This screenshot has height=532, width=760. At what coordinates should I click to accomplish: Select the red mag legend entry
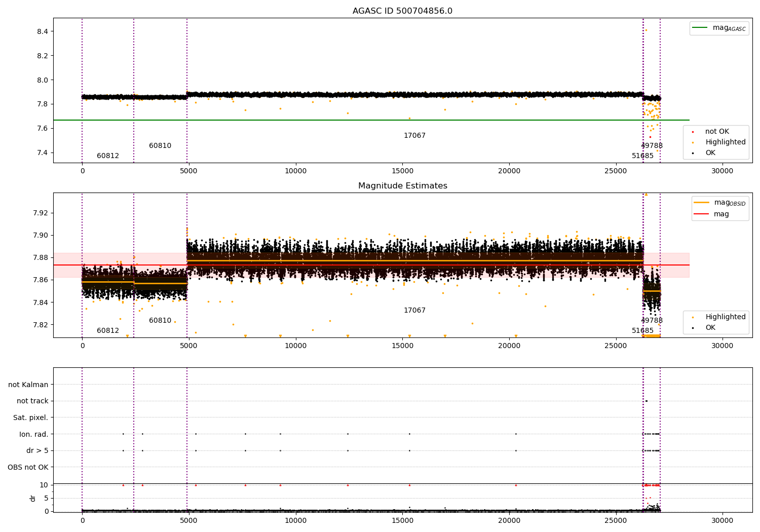click(x=711, y=214)
